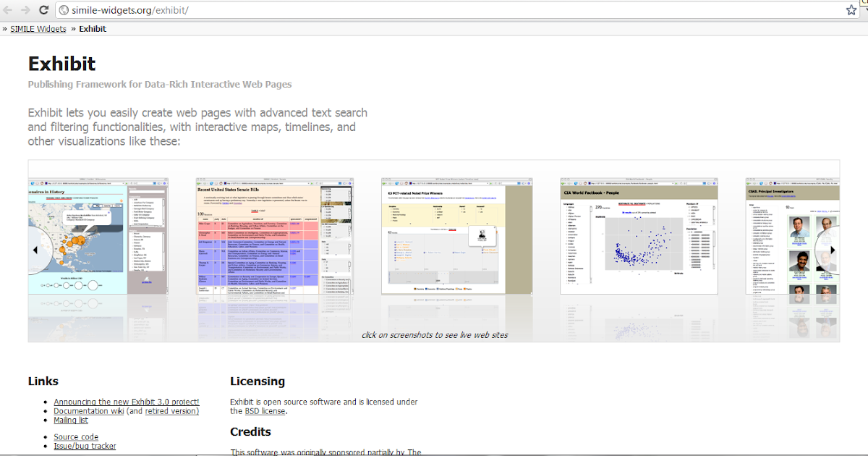The height and width of the screenshot is (456, 868).
Task: Select the Exhibit breadcrumb entry
Action: [92, 28]
